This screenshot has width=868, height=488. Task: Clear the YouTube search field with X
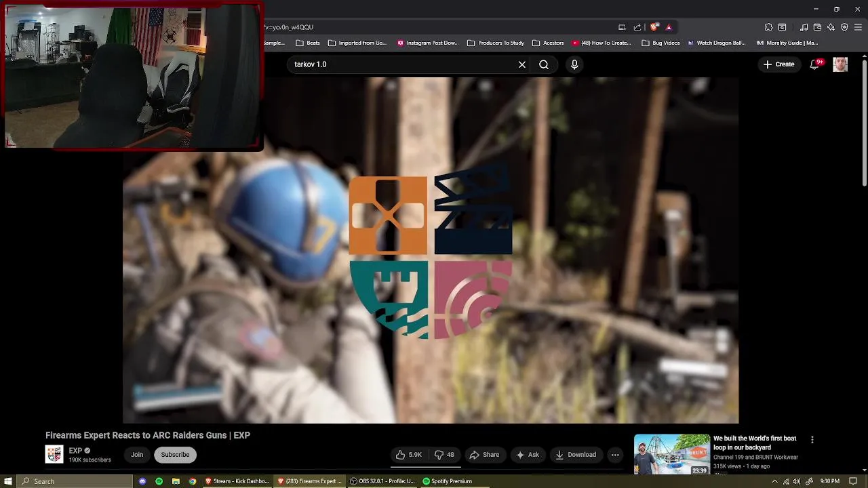[x=522, y=64]
